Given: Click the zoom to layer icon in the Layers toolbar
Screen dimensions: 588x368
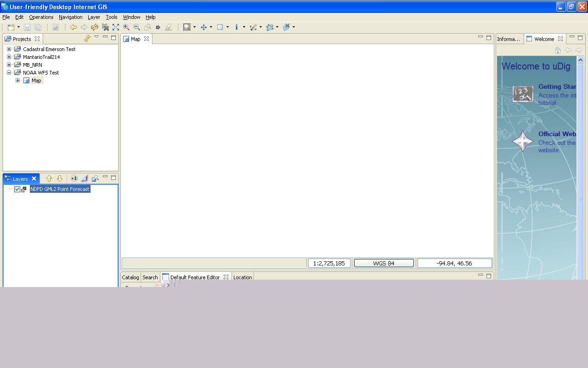Looking at the screenshot, I should (x=95, y=178).
